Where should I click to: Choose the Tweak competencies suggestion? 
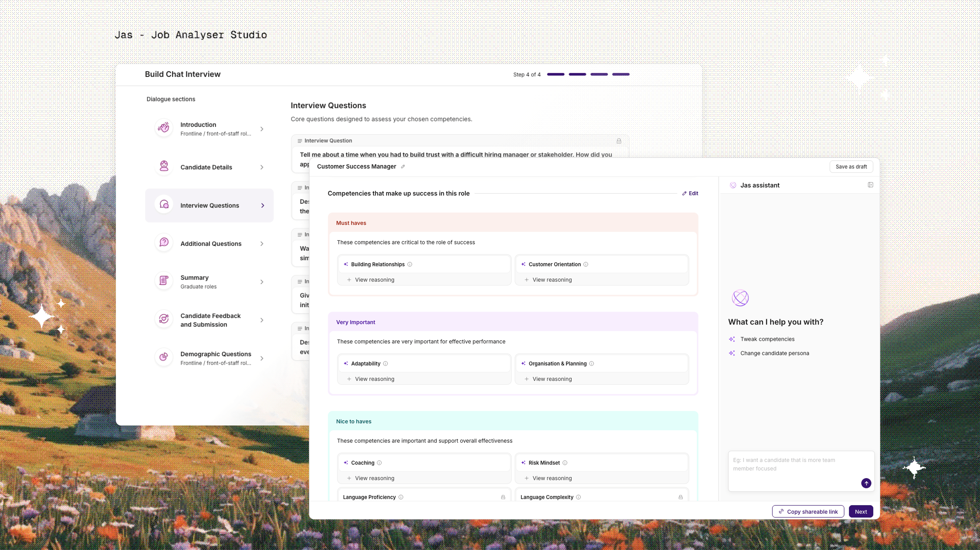point(762,339)
